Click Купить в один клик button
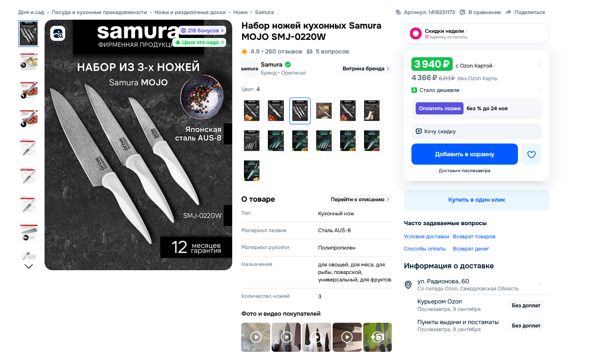Viewport: 593px width, 364px height. (476, 200)
